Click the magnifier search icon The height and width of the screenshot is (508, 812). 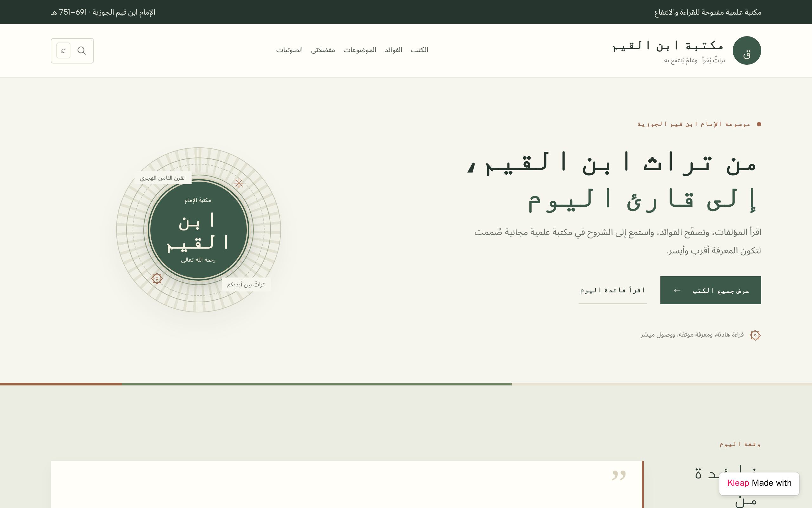pos(82,50)
